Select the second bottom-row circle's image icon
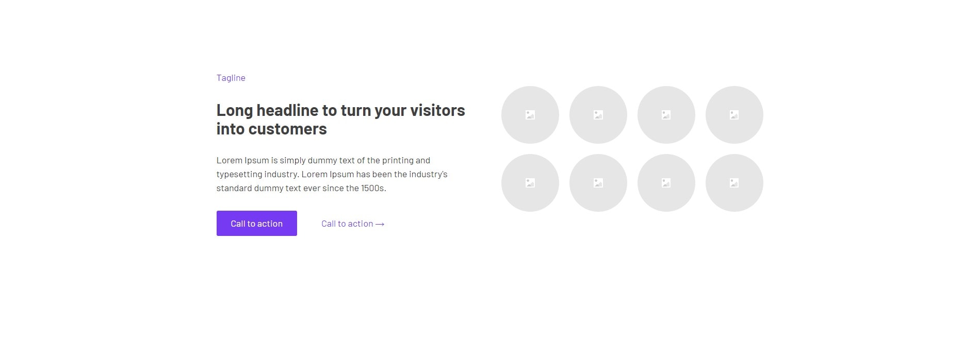Image resolution: width=980 pixels, height=340 pixels. 598,183
